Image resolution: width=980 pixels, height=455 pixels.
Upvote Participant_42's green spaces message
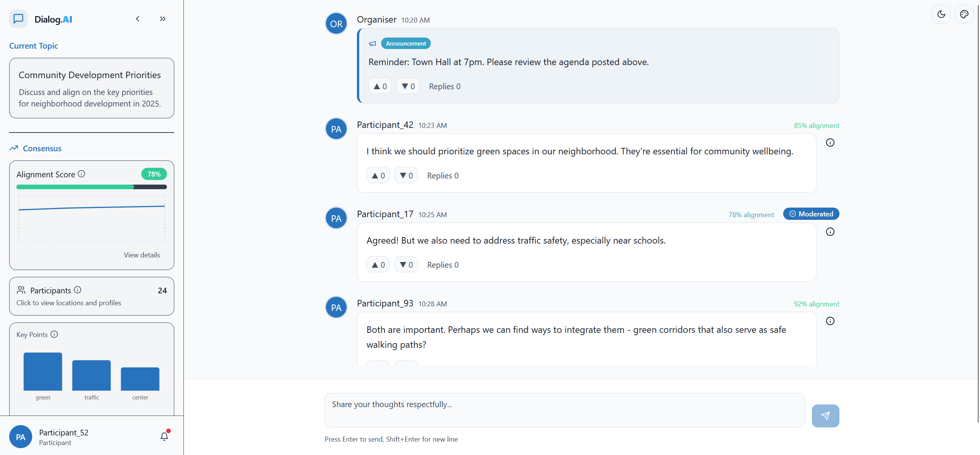(378, 175)
